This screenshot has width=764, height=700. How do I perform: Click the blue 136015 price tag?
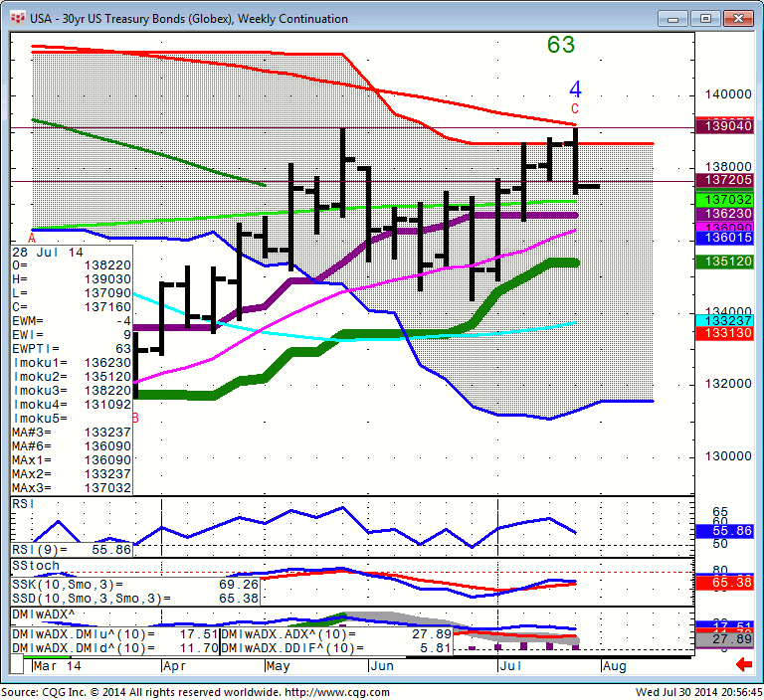(724, 238)
